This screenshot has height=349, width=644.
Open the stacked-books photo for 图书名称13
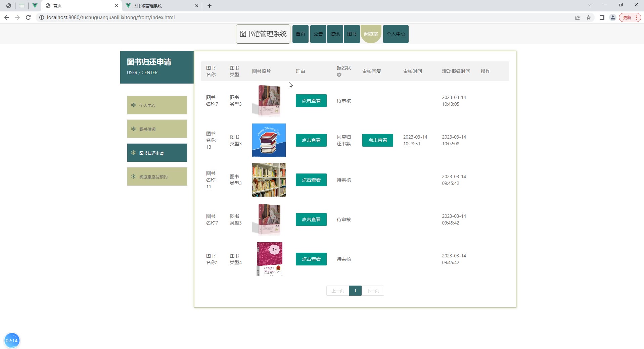[269, 140]
